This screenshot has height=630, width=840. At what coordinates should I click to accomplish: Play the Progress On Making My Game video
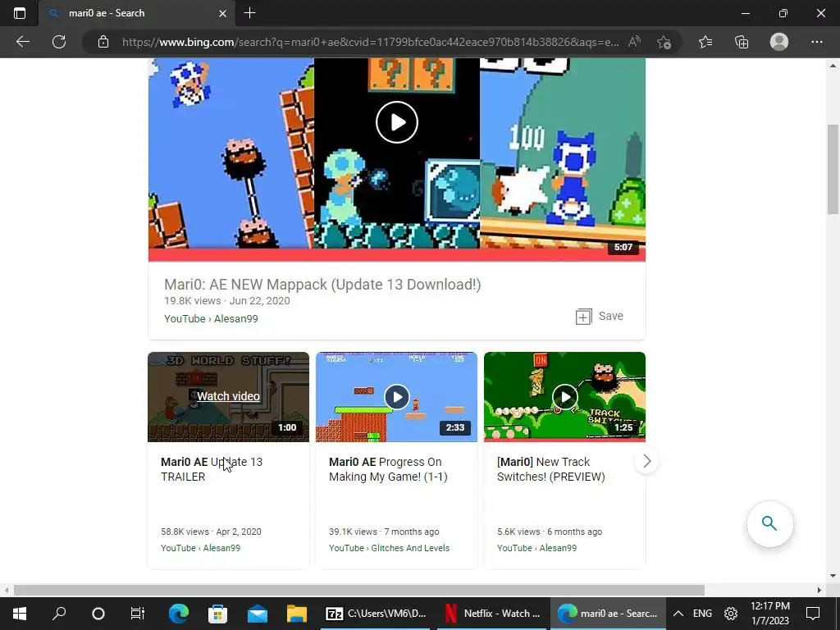[396, 397]
